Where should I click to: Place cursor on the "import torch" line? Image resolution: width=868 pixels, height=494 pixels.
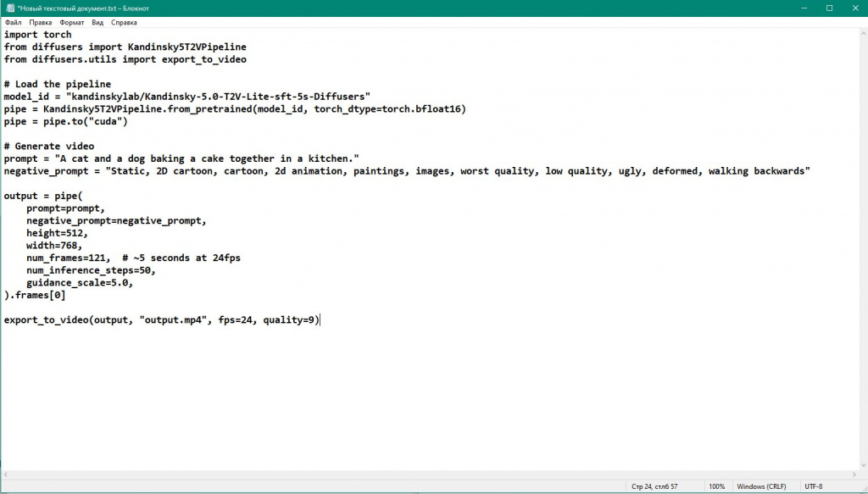37,35
